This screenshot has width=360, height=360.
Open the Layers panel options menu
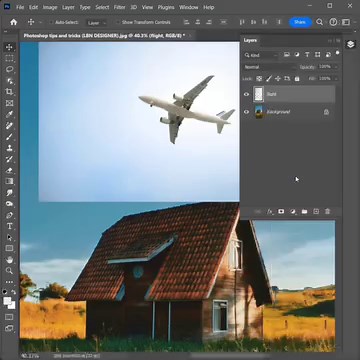pos(338,41)
